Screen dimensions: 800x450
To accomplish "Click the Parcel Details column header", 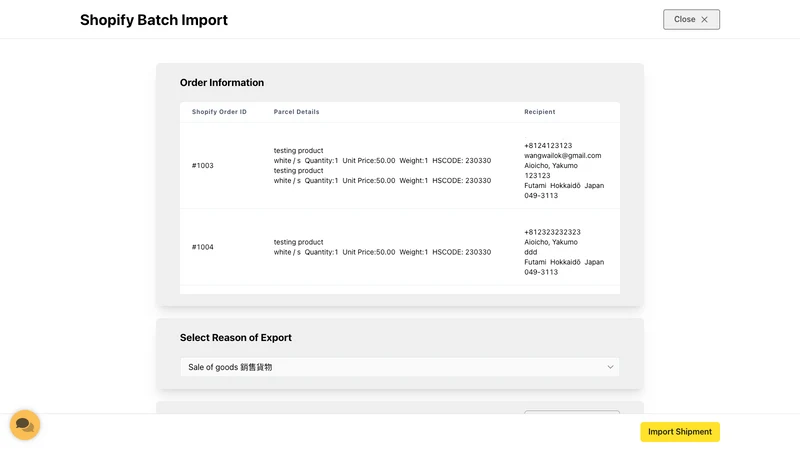I will coord(296,112).
